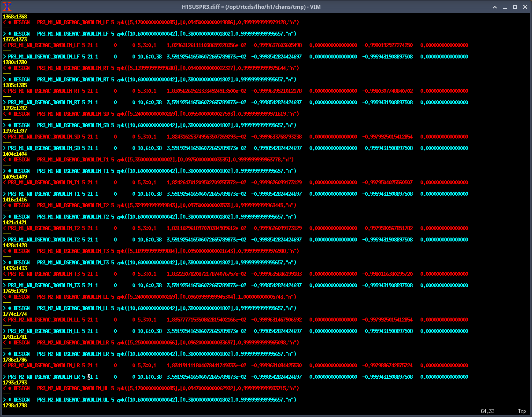Click the cyan added PR3_M1_WD_OSEMAC_BANDLIM_RT DESIGN line
This screenshot has height=417, width=532.
[x=150, y=79]
